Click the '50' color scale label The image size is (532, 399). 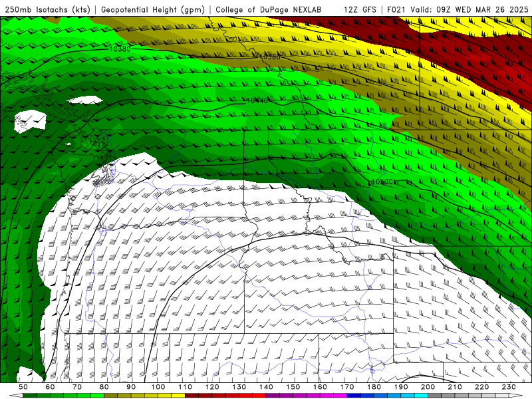[x=23, y=387]
